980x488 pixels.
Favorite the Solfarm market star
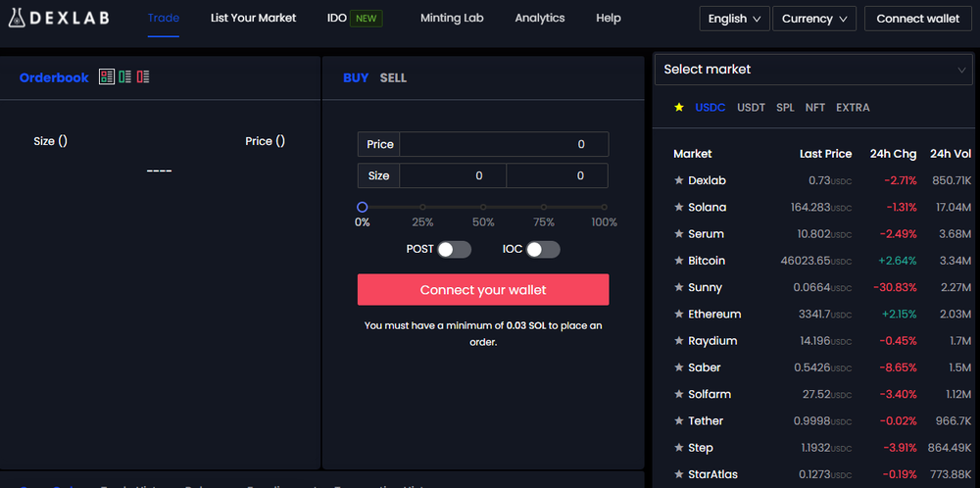click(679, 394)
